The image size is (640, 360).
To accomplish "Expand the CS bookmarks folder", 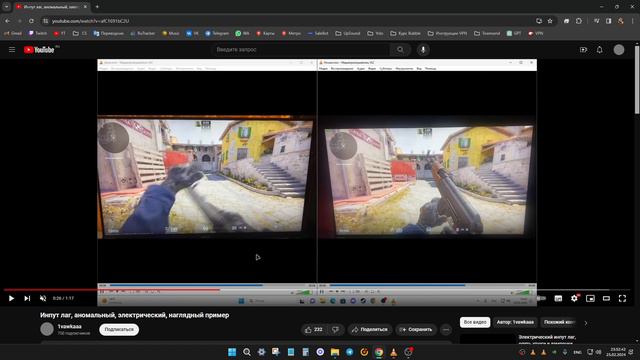I will pos(80,33).
